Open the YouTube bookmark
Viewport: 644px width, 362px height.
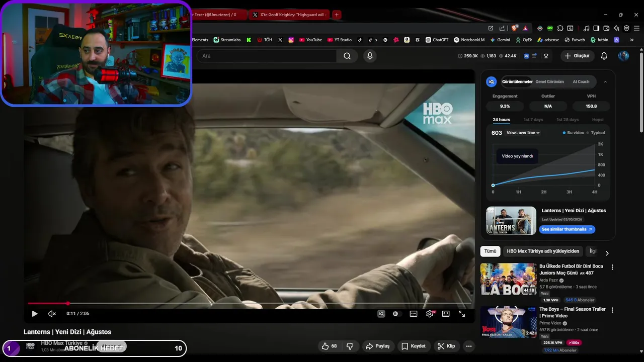(310, 40)
